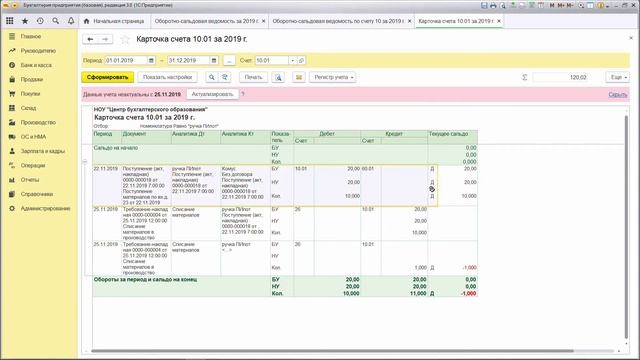Open the Продажи section
Screen dimensions: 640x360
pyautogui.click(x=32, y=79)
